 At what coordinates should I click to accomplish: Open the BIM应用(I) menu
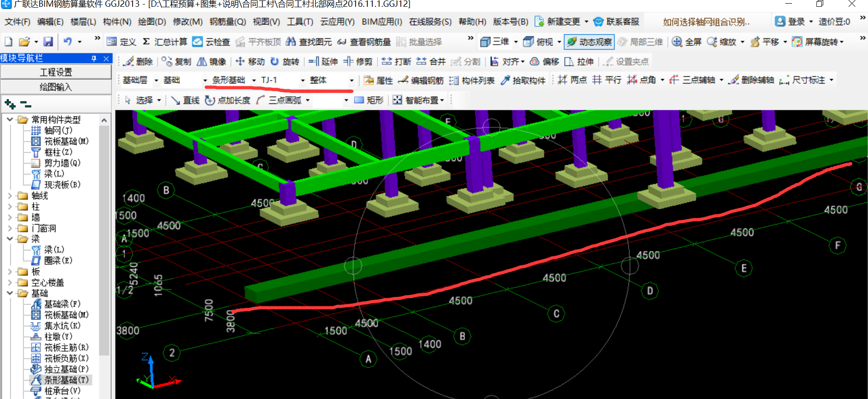[382, 22]
